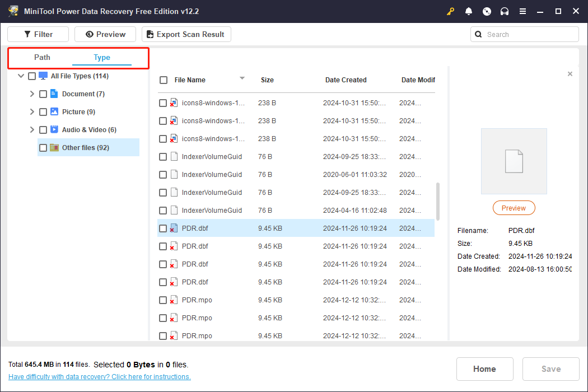Screen dimensions: 588x392
Task: Open the register key icon
Action: (x=450, y=11)
